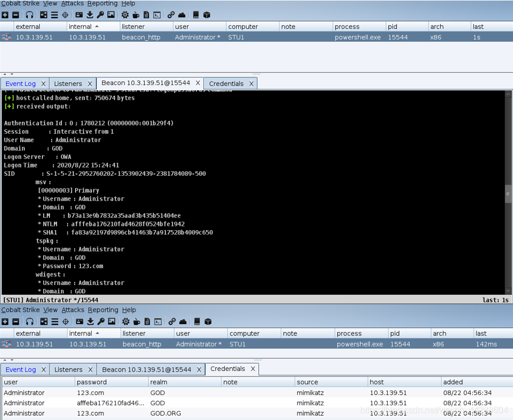513x420 pixels.
Task: Click chain-link host file icon in lower toolbar
Action: 172,322
